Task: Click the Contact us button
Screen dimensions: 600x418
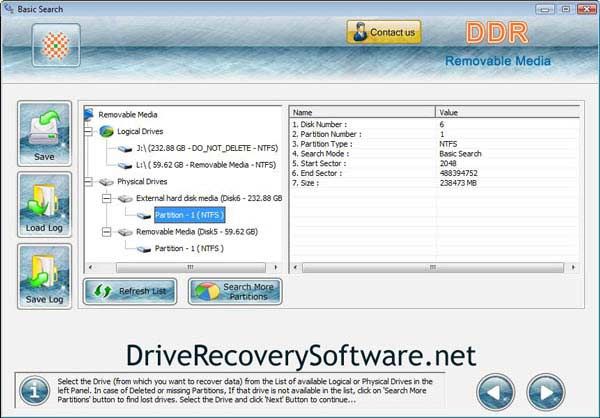Action: click(384, 32)
